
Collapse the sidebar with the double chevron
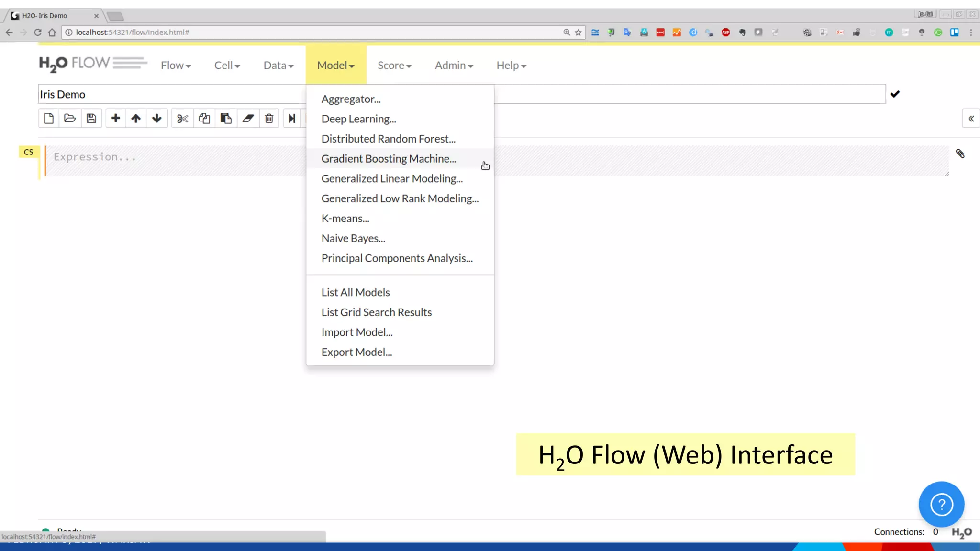[971, 119]
